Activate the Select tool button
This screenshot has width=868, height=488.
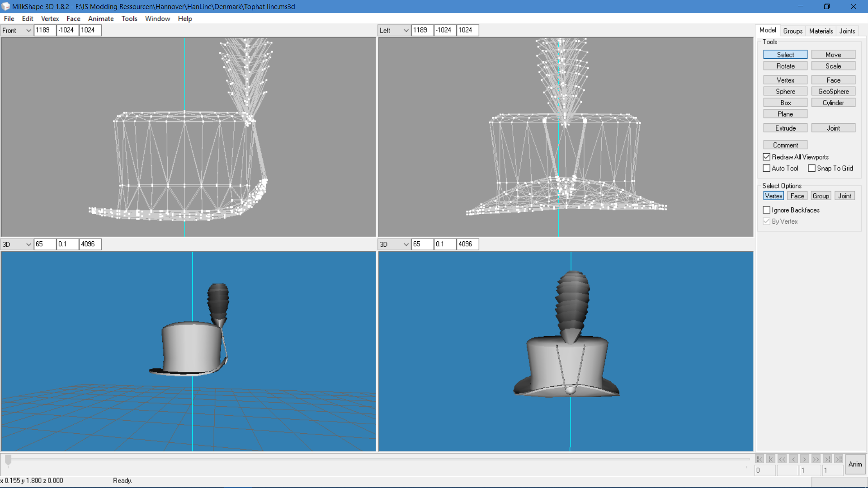pos(785,55)
